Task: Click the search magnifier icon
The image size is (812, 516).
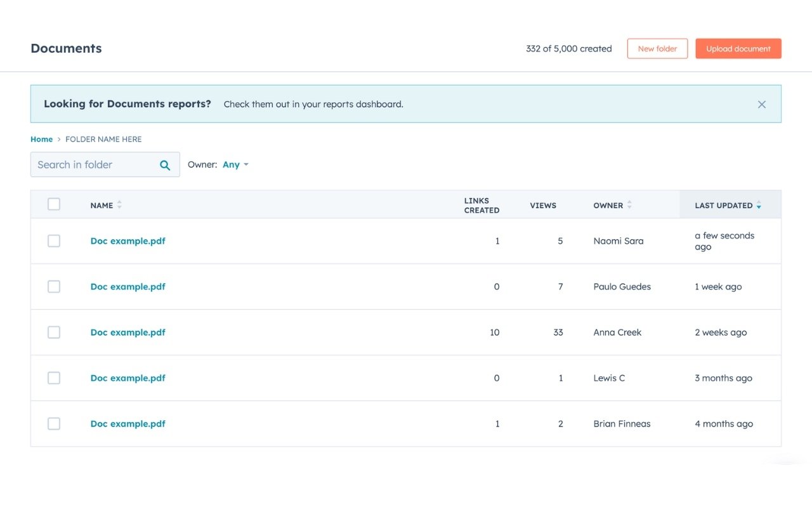Action: click(165, 164)
